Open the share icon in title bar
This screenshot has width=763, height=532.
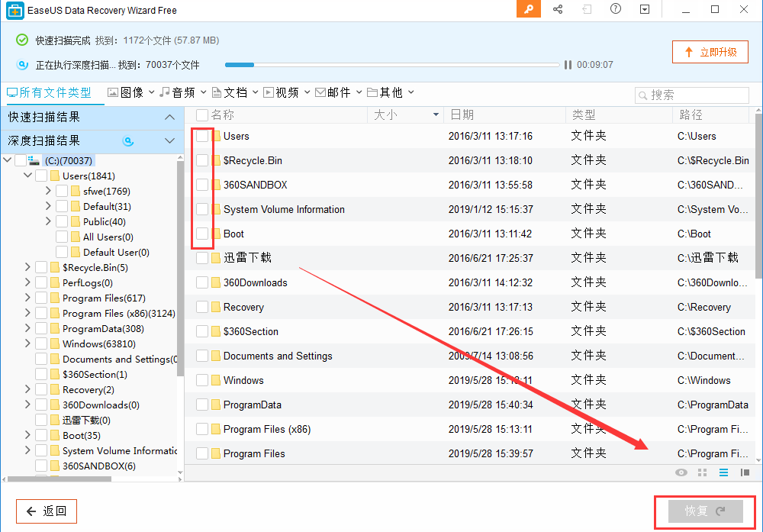[558, 9]
